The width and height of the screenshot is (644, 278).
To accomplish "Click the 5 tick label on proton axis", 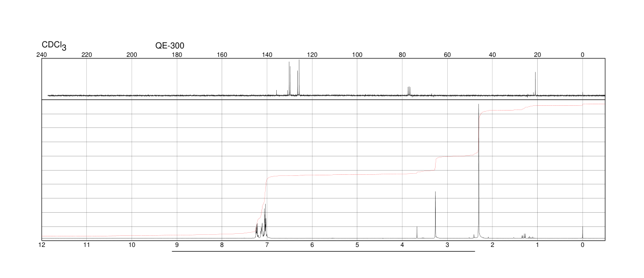I will (x=357, y=245).
